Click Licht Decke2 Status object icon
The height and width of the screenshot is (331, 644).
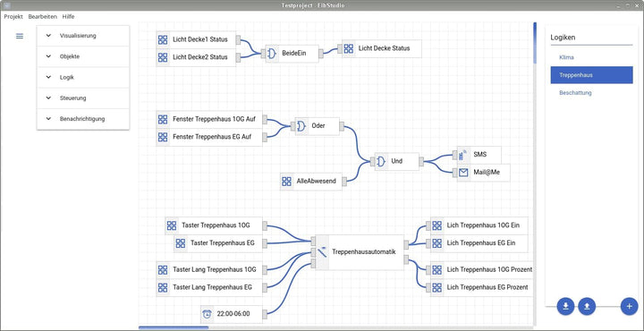coord(163,57)
